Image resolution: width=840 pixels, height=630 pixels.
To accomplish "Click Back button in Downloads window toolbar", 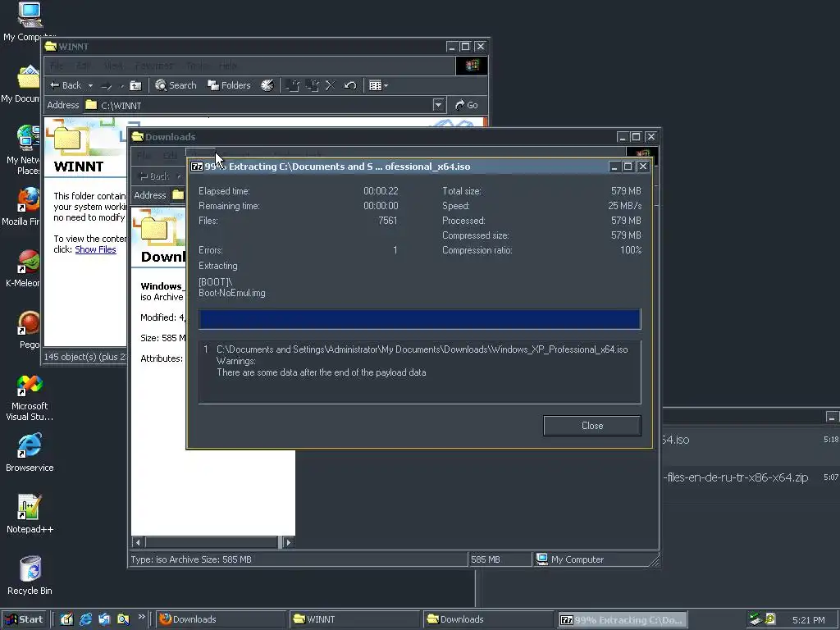I will tap(154, 176).
